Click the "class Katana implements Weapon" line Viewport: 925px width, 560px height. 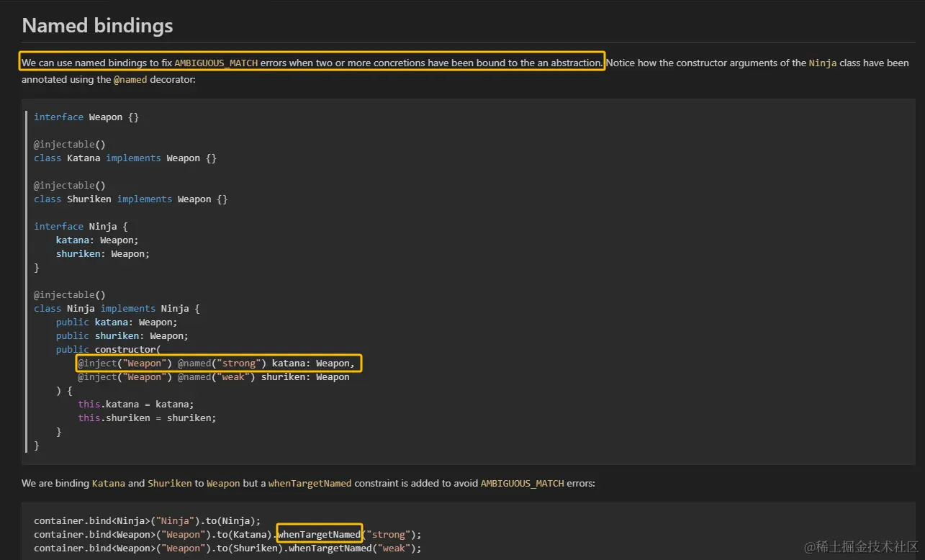click(125, 158)
